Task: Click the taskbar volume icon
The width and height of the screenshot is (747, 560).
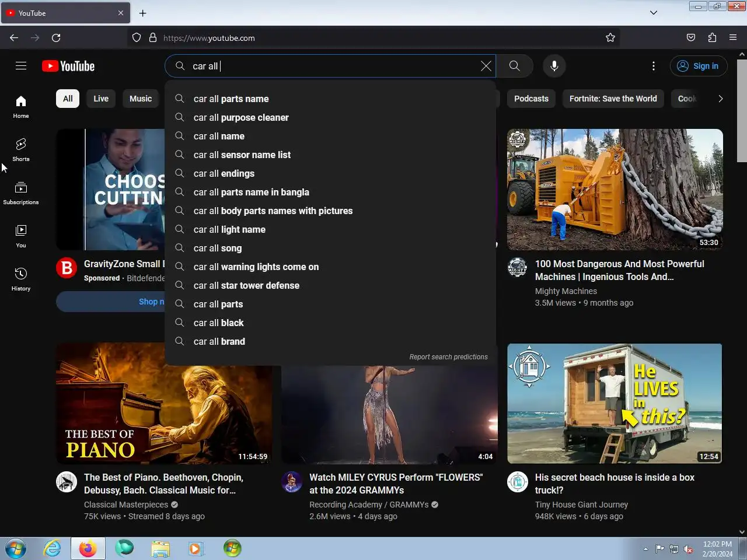Action: point(688,549)
